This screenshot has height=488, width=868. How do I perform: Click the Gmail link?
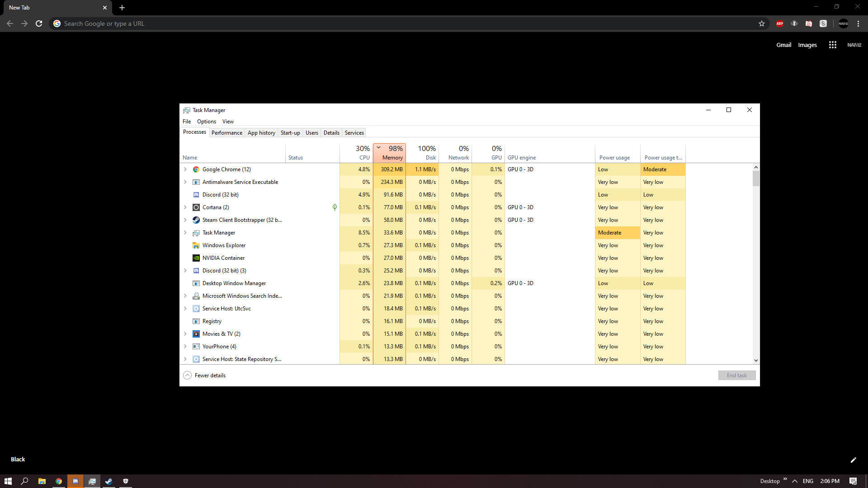tap(784, 45)
